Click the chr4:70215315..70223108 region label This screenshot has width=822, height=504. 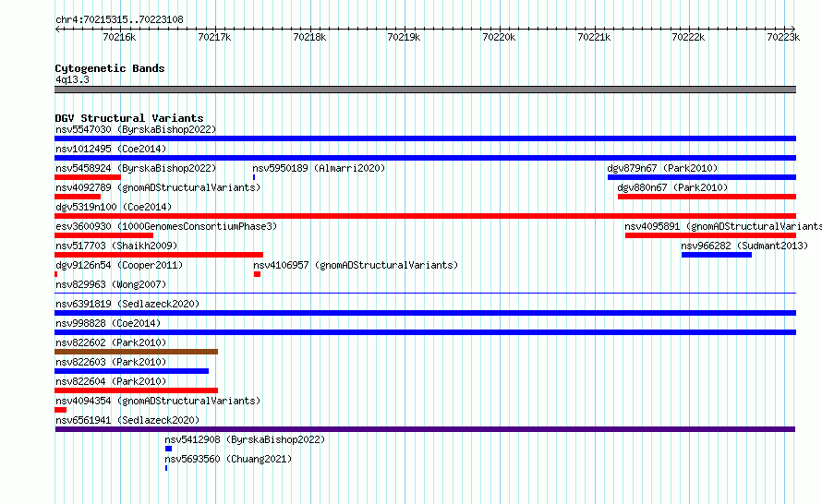coord(119,20)
